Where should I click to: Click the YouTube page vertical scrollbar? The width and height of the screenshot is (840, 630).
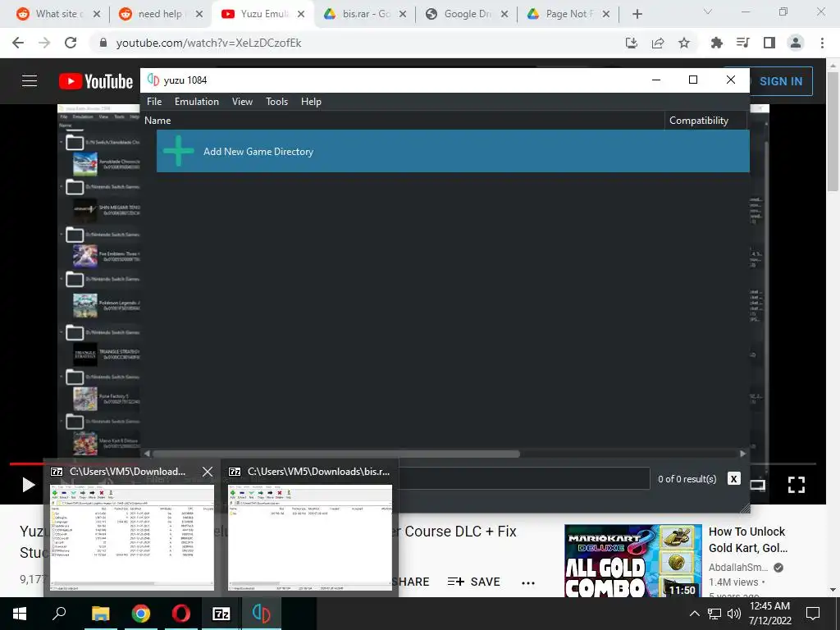(x=833, y=131)
